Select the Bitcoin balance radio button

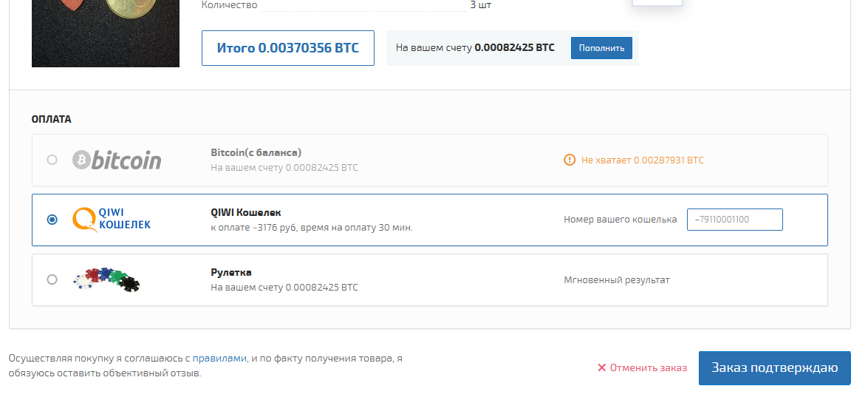pos(52,160)
